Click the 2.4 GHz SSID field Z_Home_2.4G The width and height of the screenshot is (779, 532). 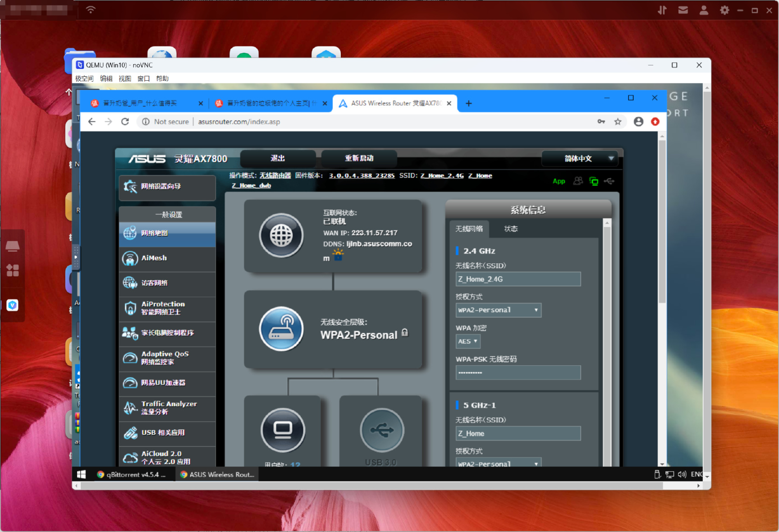518,279
